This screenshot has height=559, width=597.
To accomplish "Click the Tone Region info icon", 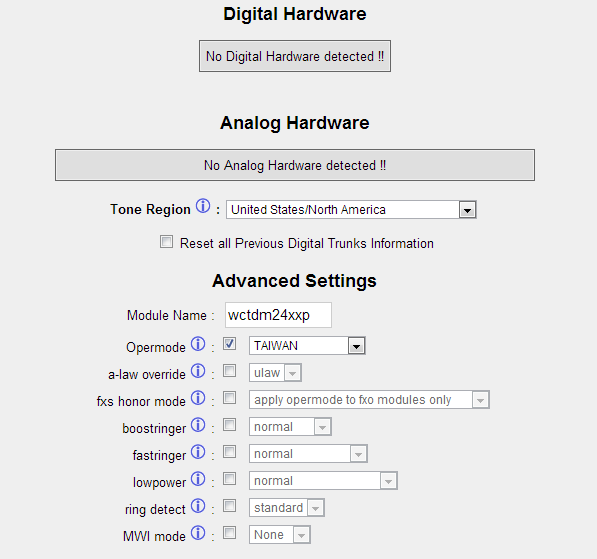I will coord(203,206).
